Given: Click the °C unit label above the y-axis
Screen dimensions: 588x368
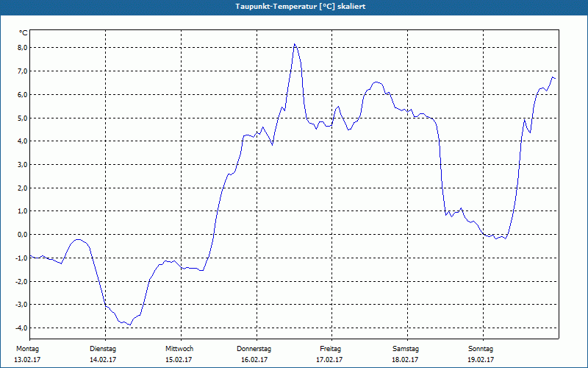Looking at the screenshot, I should pos(23,33).
